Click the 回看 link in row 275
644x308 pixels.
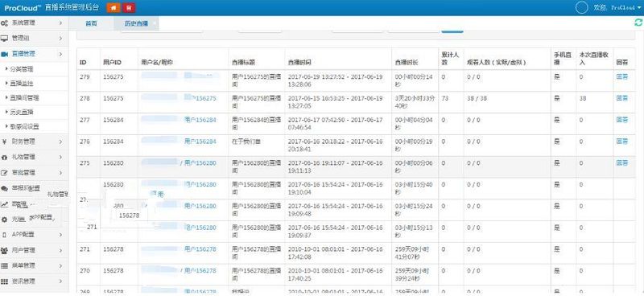[621, 162]
